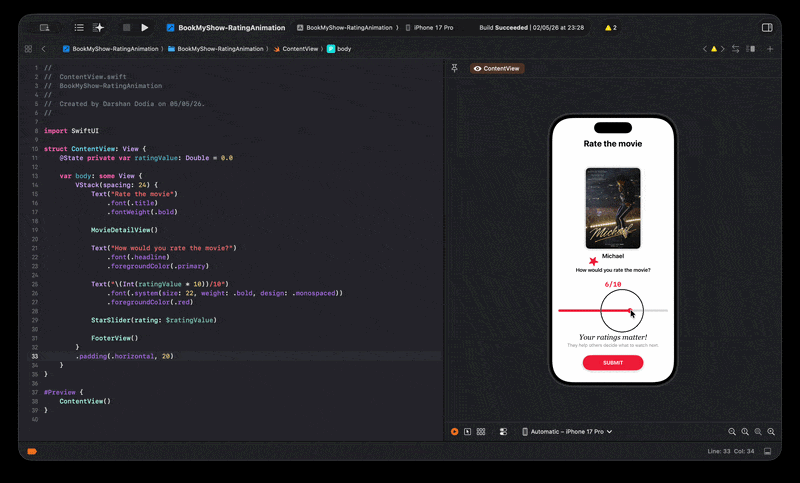Pin the preview canvas
This screenshot has height=483, width=800.
click(455, 68)
